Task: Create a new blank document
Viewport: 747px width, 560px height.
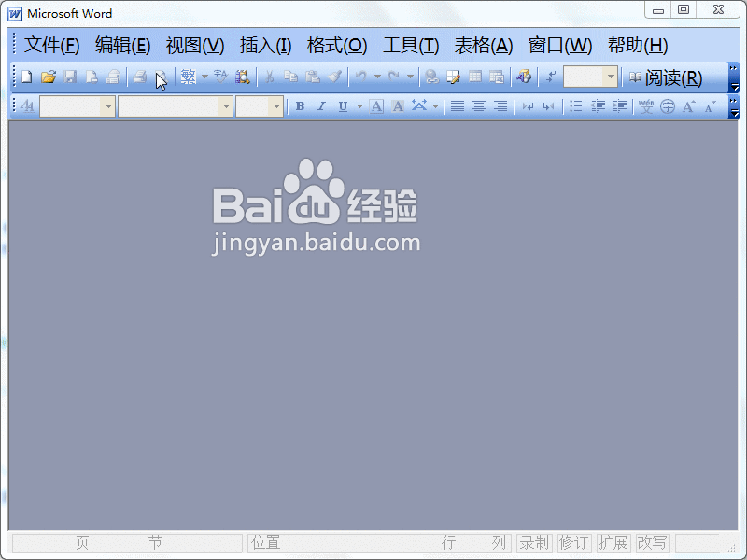Action: tap(27, 77)
